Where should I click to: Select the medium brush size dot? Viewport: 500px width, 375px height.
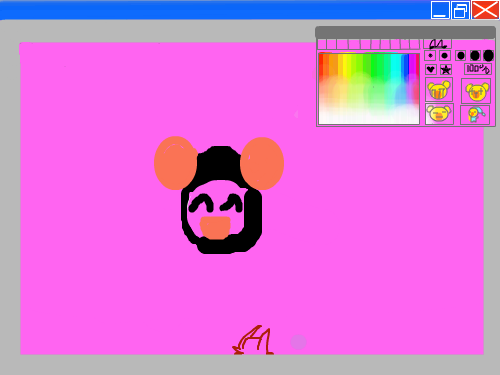[461, 56]
